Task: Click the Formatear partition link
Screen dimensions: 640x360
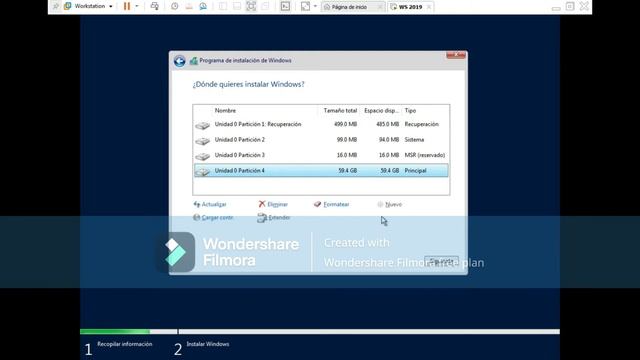Action: 336,204
